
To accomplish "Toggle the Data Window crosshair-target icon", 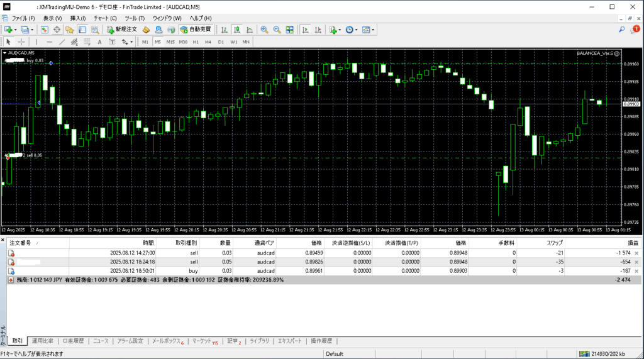I will pyautogui.click(x=57, y=30).
